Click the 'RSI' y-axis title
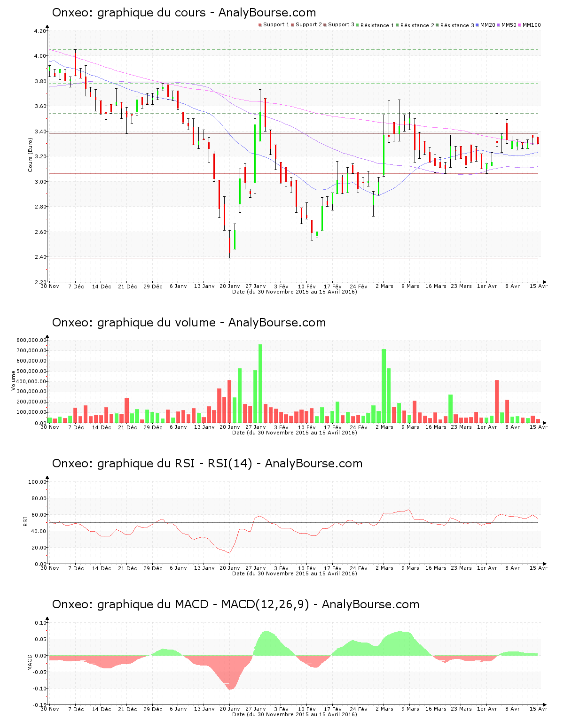564x728 pixels. [26, 521]
